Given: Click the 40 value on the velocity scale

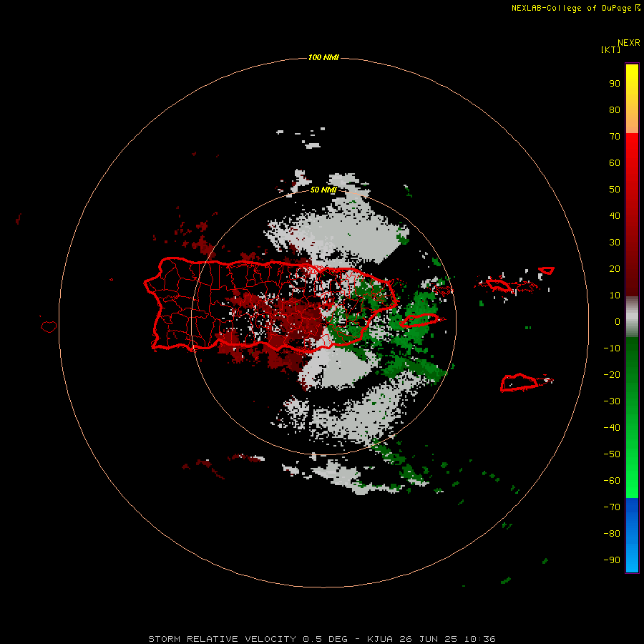Looking at the screenshot, I should click(x=615, y=216).
